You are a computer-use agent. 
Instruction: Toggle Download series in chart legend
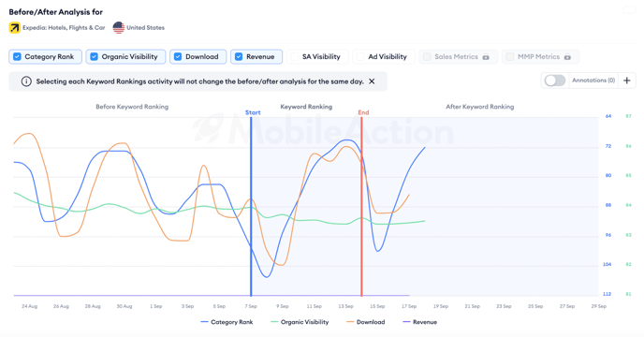[x=366, y=322]
